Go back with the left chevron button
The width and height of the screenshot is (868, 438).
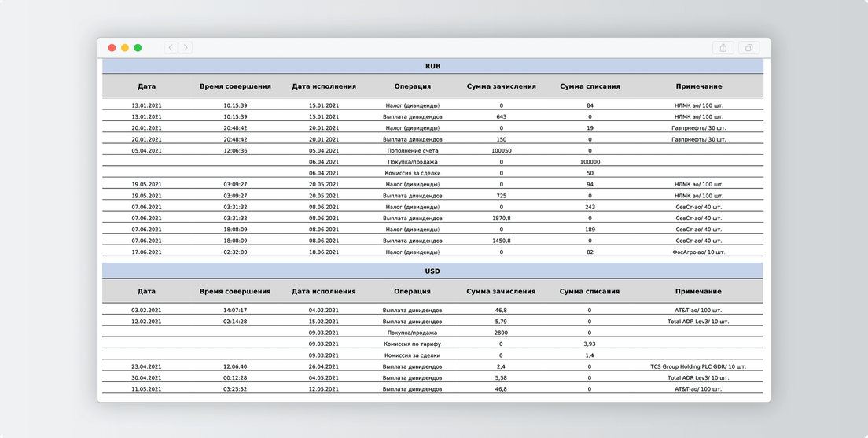(171, 48)
